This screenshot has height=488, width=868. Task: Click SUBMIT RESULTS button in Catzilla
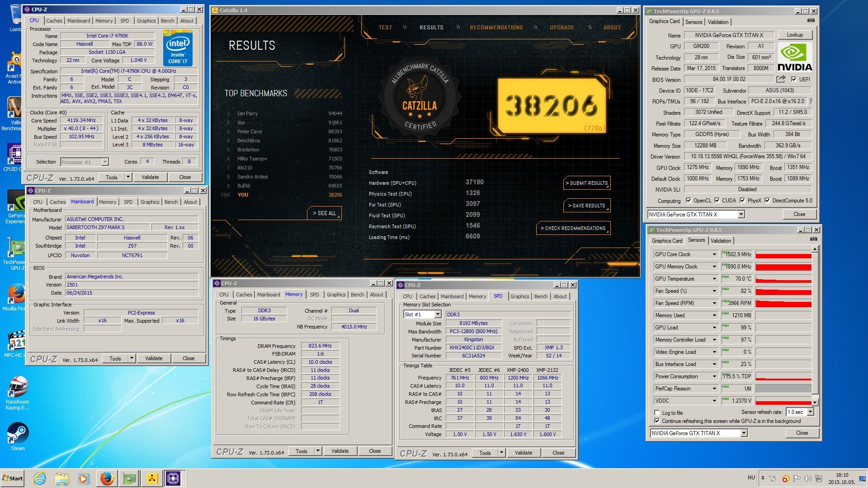[x=587, y=183]
